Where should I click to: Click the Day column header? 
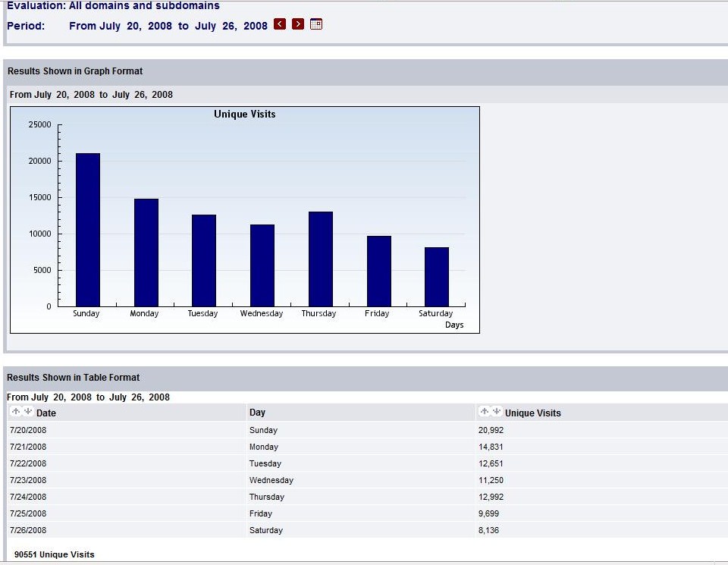[x=257, y=413]
